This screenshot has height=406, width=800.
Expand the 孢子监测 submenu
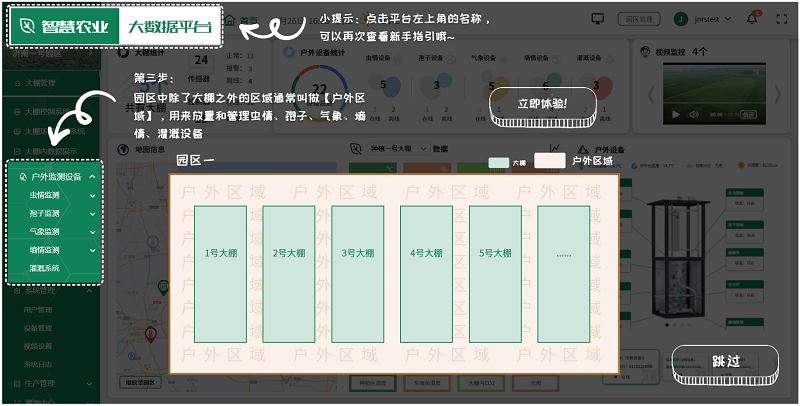click(92, 213)
